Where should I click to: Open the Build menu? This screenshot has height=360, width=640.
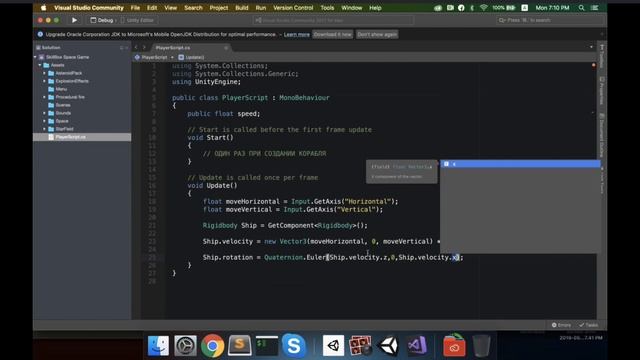(x=242, y=8)
